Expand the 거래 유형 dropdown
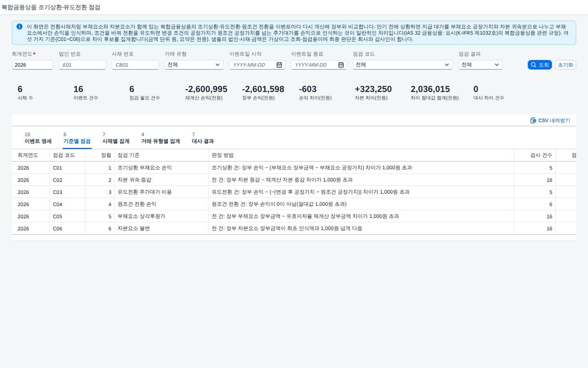Viewport: 588px width, 368px height. [217, 65]
